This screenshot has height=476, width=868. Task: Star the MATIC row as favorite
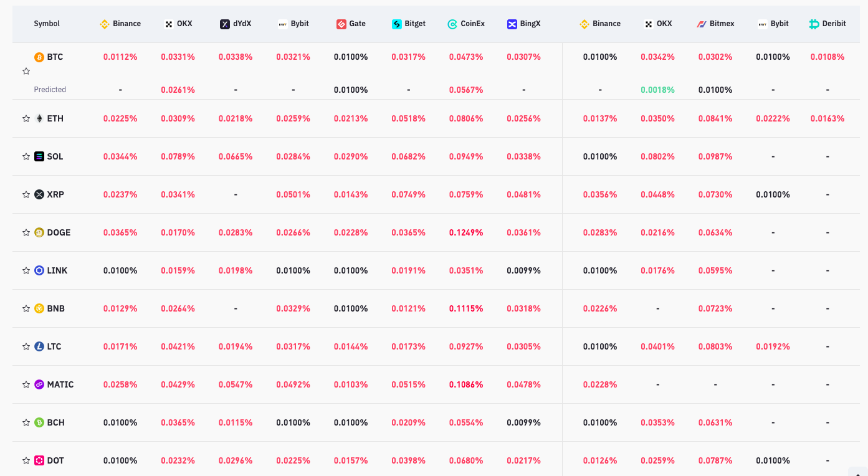tap(26, 384)
